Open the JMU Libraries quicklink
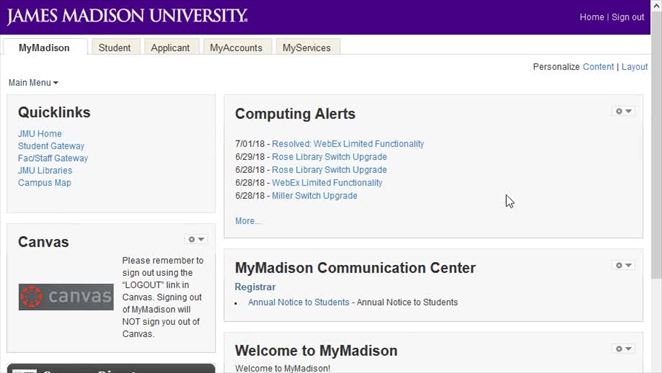 point(45,171)
